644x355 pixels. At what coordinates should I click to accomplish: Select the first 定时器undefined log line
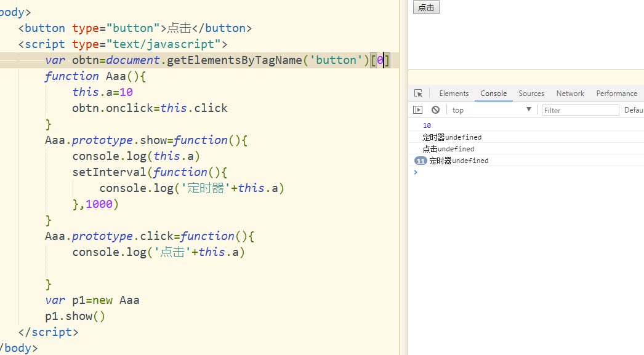coord(452,137)
